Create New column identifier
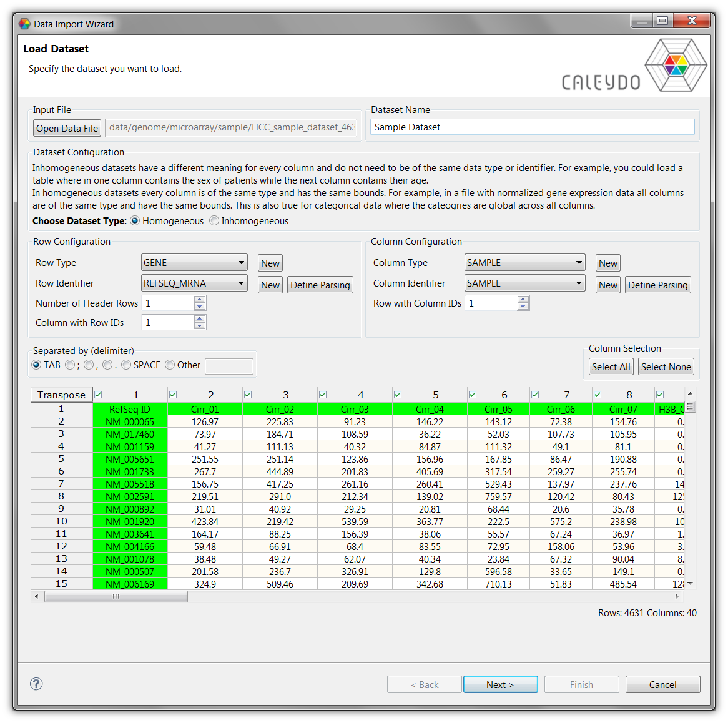728x723 pixels. tap(607, 285)
